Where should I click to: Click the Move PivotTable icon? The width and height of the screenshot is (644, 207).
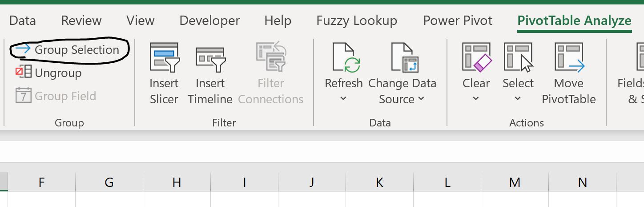click(569, 57)
